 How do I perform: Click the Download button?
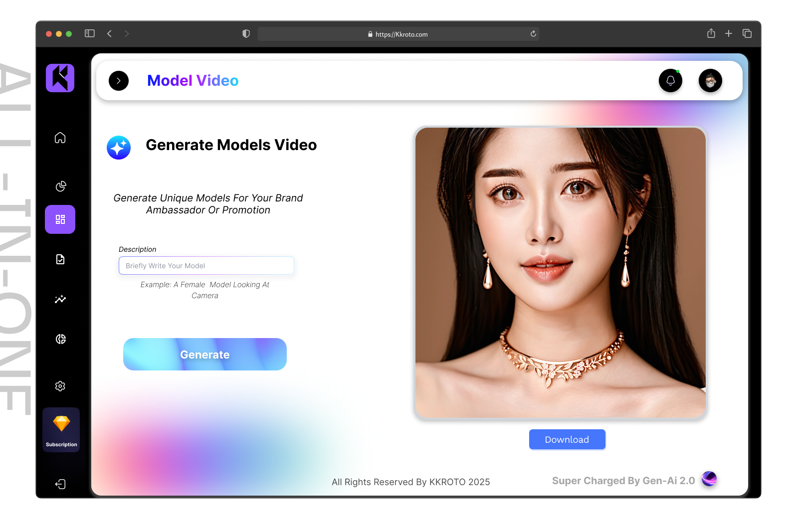pyautogui.click(x=567, y=439)
